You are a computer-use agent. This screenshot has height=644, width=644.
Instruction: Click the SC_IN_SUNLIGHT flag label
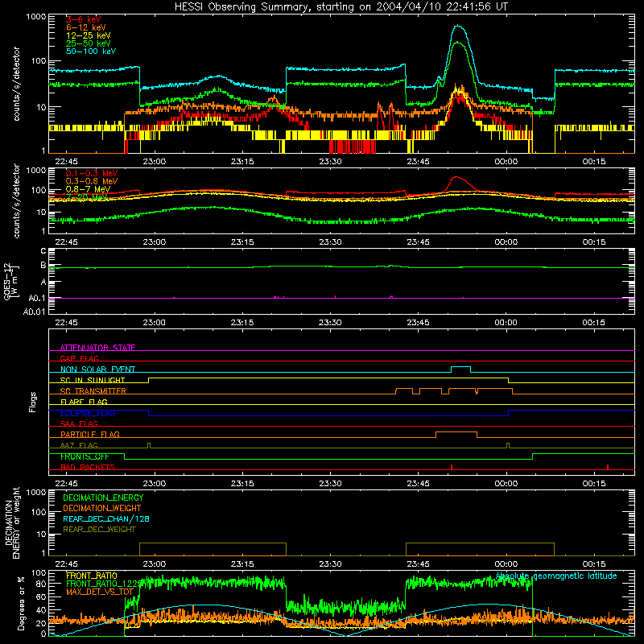[x=93, y=380]
